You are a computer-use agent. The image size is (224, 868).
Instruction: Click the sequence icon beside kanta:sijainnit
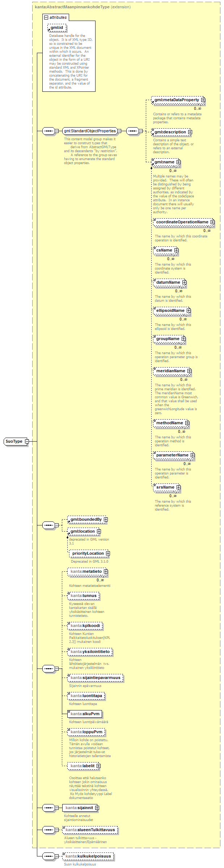click(x=48, y=808)
